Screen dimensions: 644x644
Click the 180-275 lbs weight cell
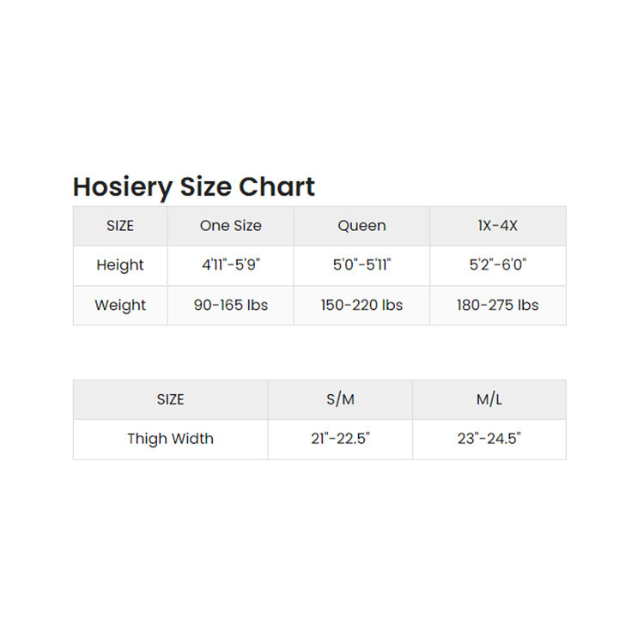(498, 305)
